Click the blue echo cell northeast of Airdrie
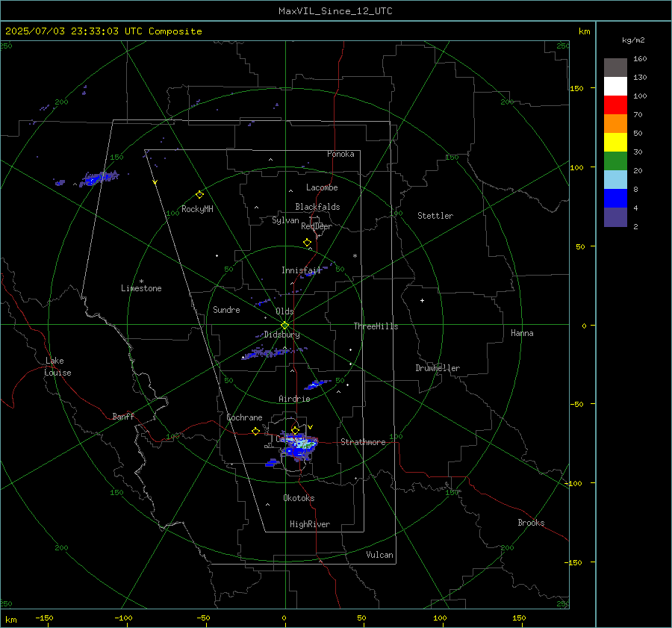Image resolution: width=672 pixels, height=628 pixels. (317, 384)
